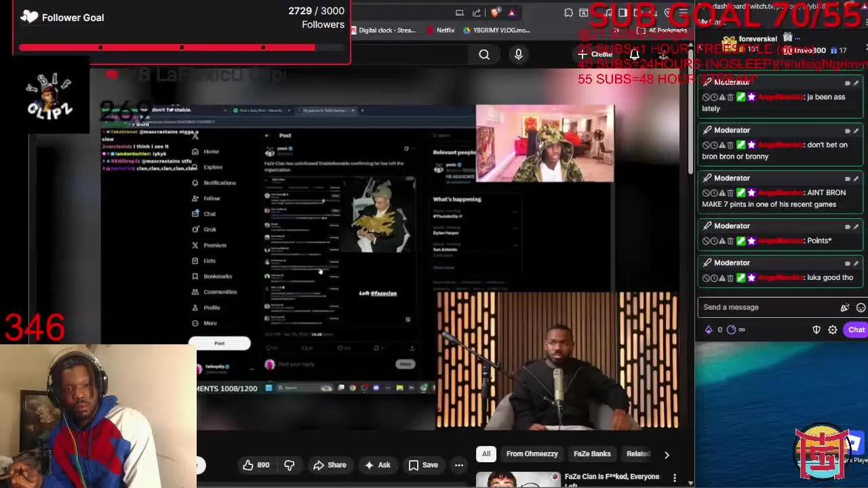Click the YouTube search magnifier icon
The image size is (868, 488).
484,54
